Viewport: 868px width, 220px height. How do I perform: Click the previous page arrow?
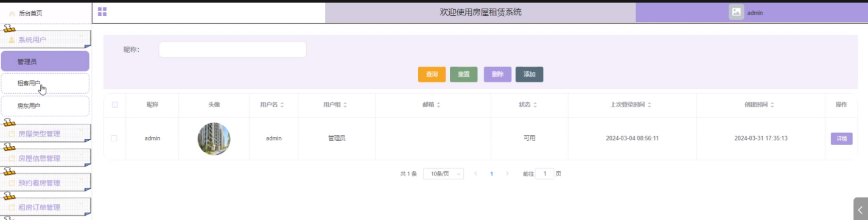[x=476, y=174]
